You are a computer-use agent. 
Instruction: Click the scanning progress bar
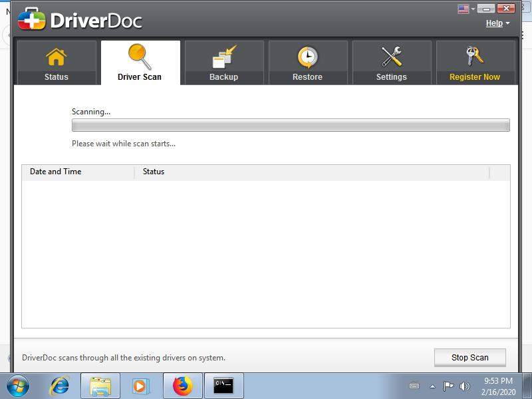(x=291, y=125)
